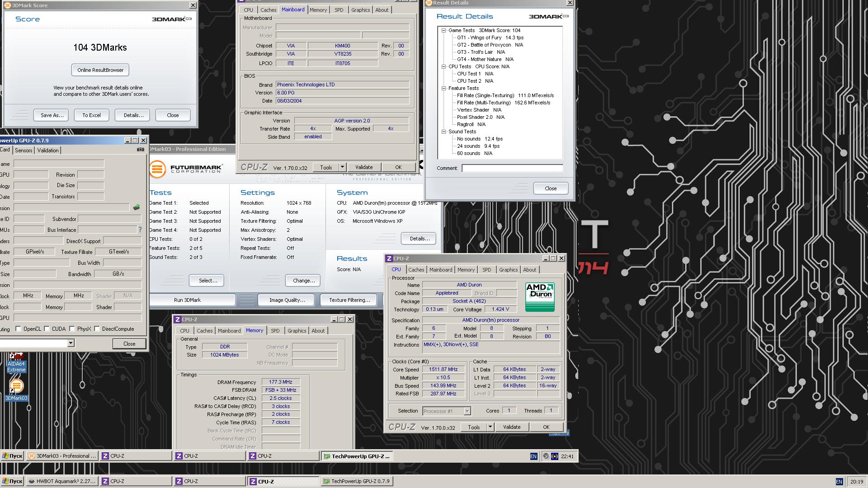Click the Southbridge model VT8235 field

click(x=343, y=54)
